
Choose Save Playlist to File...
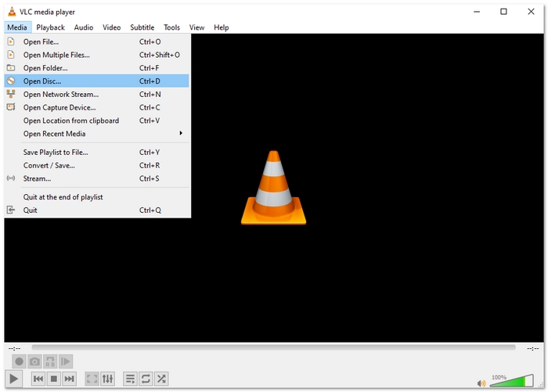tap(97, 152)
